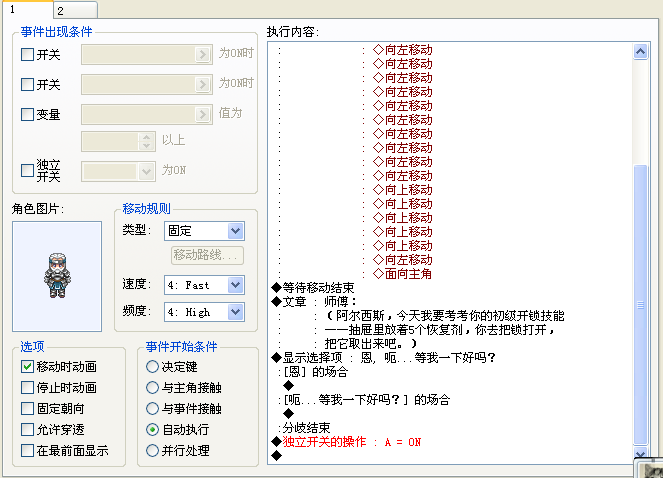This screenshot has width=663, height=478.
Task: Select 自动执行 start condition
Action: pyautogui.click(x=152, y=430)
